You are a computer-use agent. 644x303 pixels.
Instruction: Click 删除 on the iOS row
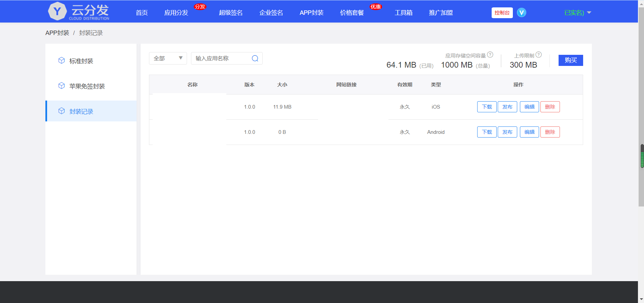click(550, 107)
